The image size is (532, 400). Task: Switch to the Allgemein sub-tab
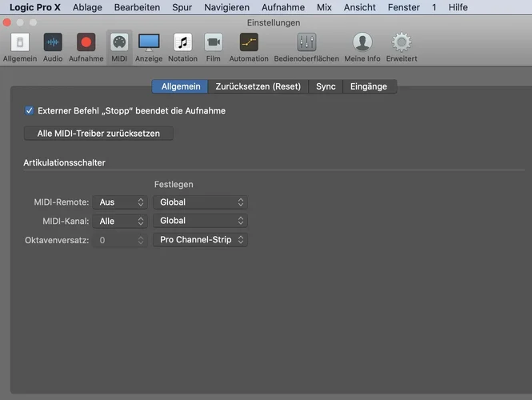(180, 86)
